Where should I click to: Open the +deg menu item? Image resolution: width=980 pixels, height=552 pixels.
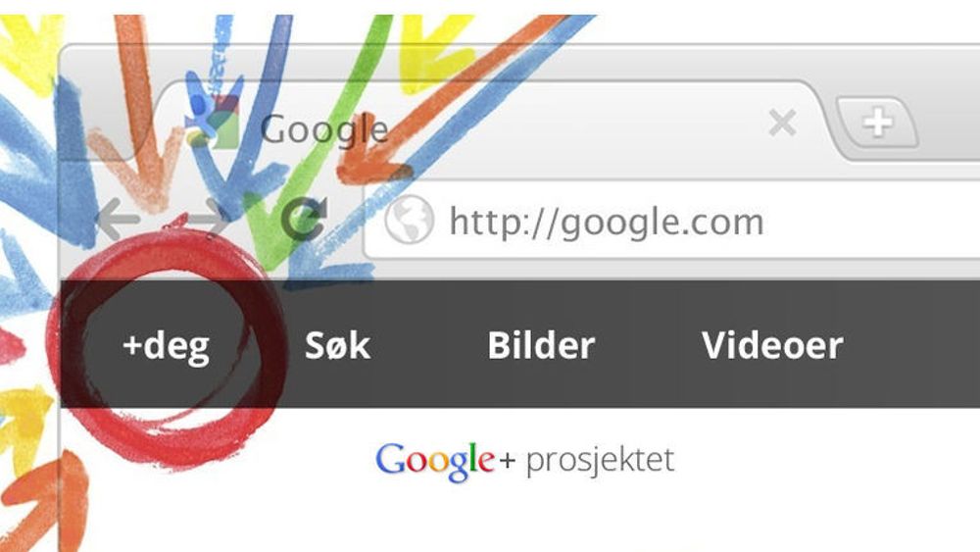(166, 345)
